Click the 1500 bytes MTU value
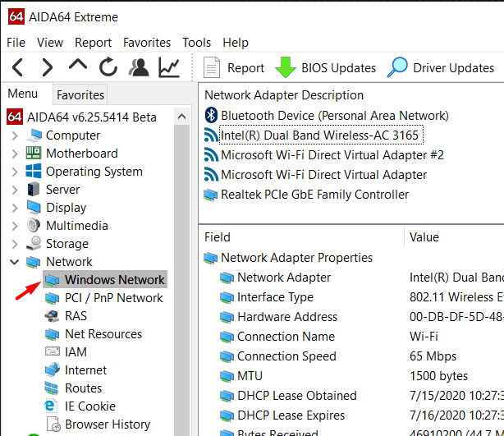 click(439, 376)
